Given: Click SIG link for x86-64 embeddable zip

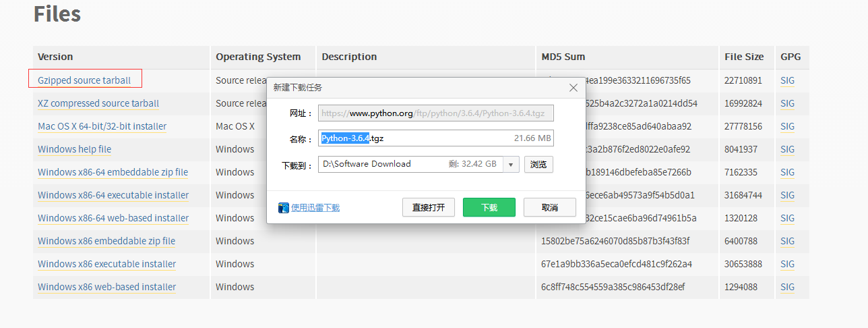Looking at the screenshot, I should tap(787, 172).
